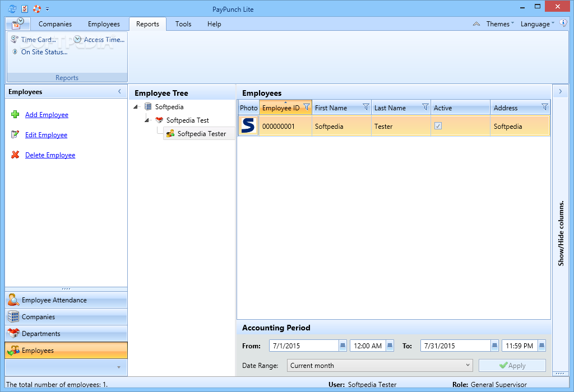Open the From time picker button

pyautogui.click(x=390, y=346)
